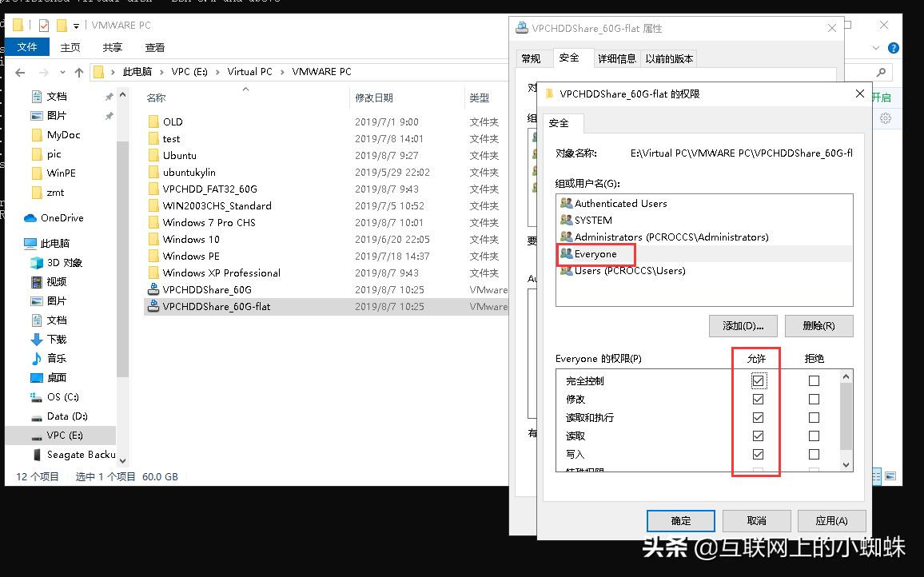This screenshot has width=924, height=577.
Task: Open the Data (D:) drive
Action: (59, 416)
